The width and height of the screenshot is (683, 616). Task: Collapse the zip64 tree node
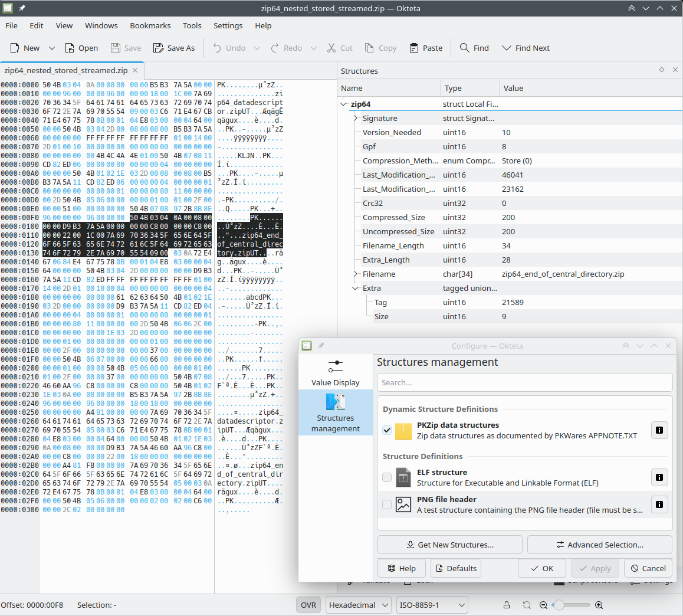344,104
